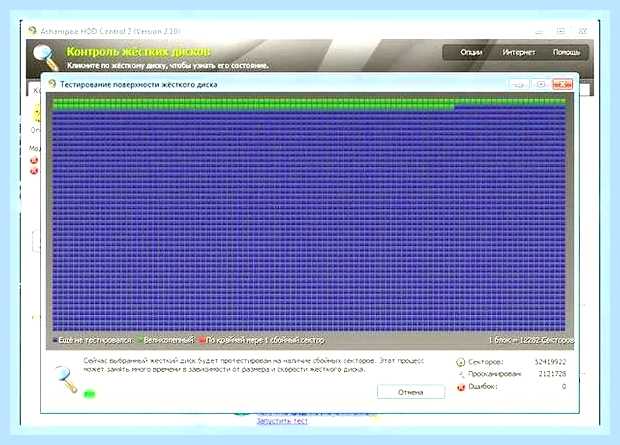Click the Ошибок value 0
The width and height of the screenshot is (620, 445).
(x=564, y=386)
